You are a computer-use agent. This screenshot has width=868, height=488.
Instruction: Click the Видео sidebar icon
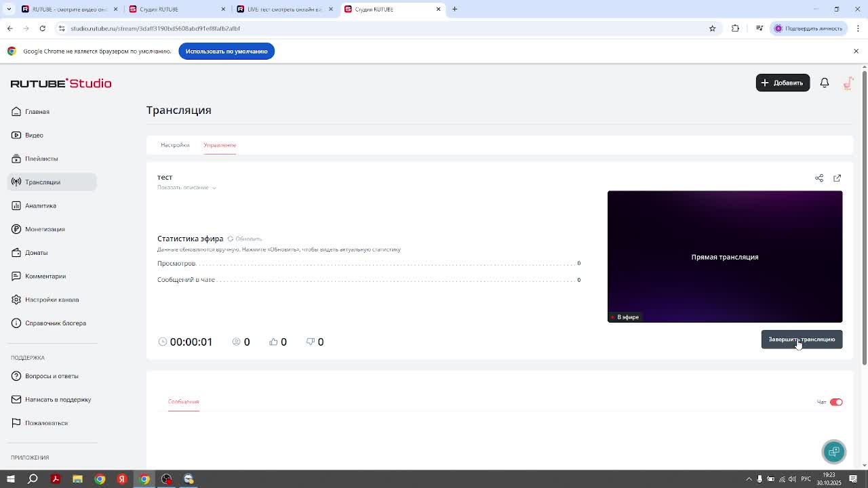16,135
